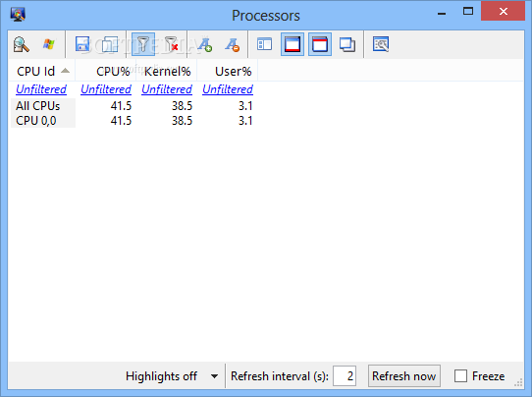
Task: Sort by the User% column header
Action: (x=228, y=72)
